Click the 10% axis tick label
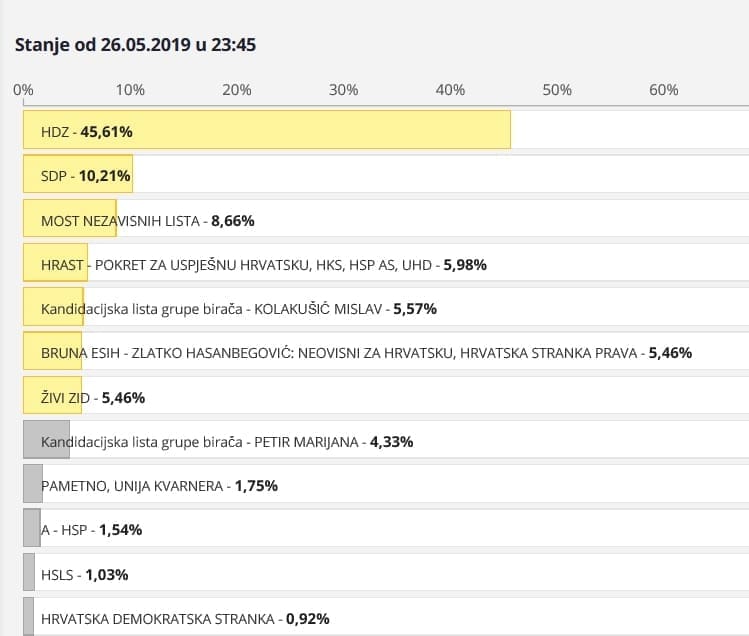Viewport: 749px width, 636px height. point(130,90)
